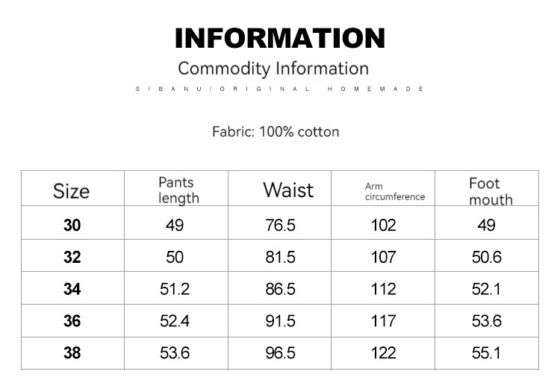
Task: Select the size 30 row label
Action: tap(72, 225)
